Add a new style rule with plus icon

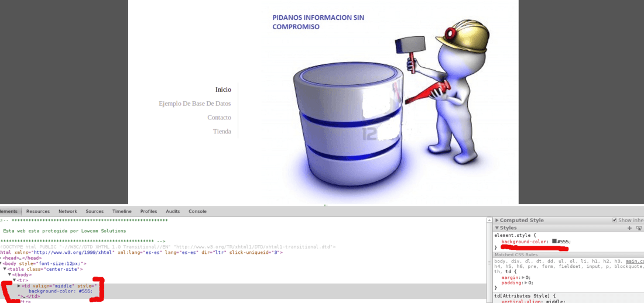click(x=629, y=228)
